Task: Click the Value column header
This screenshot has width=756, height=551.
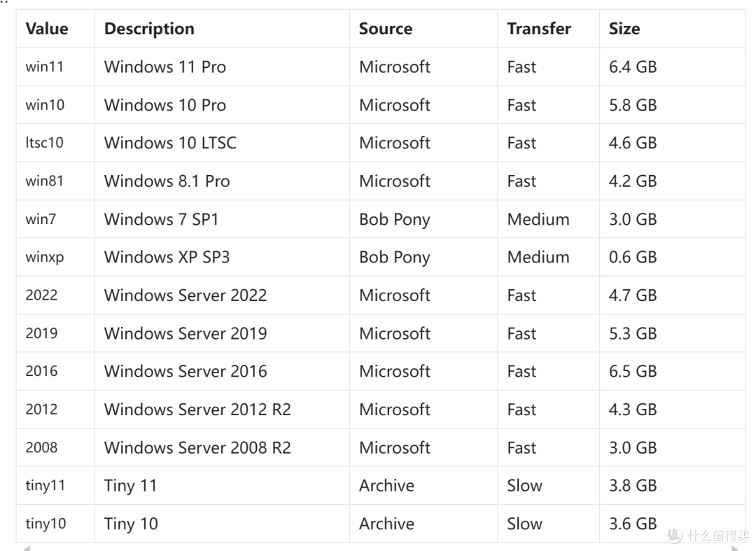Action: (x=47, y=29)
